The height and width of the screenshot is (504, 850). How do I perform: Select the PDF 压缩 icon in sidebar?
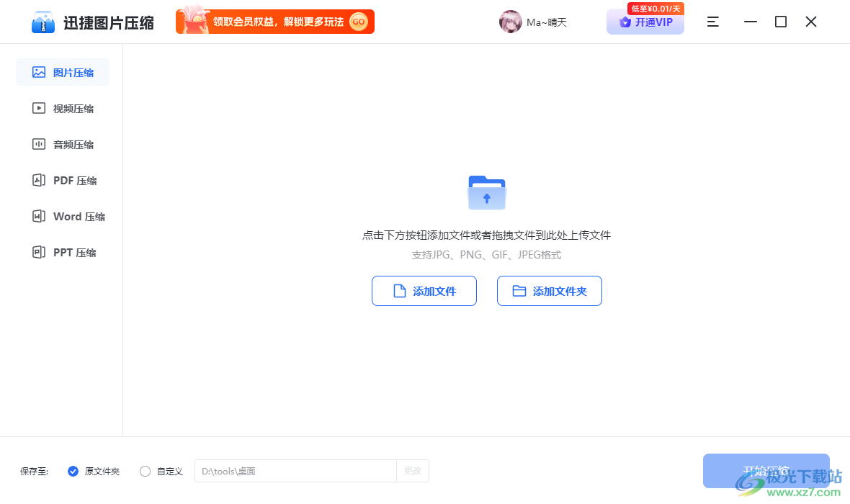[x=39, y=180]
